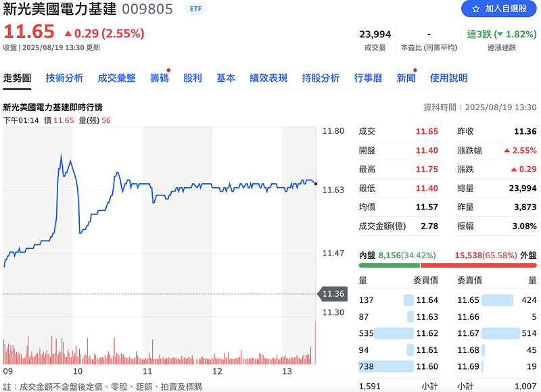Open the 技術分析 tab
Image resolution: width=541 pixels, height=392 pixels.
point(64,78)
